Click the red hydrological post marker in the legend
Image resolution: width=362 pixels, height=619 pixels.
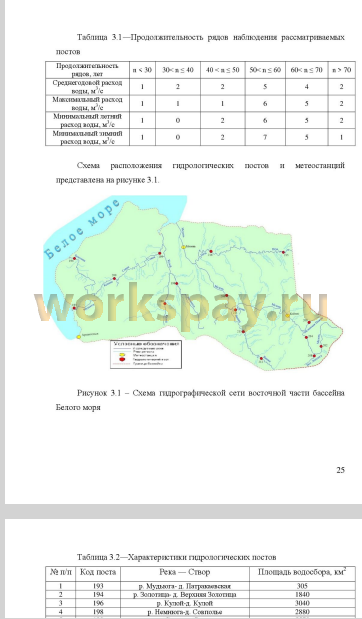pyautogui.click(x=122, y=359)
